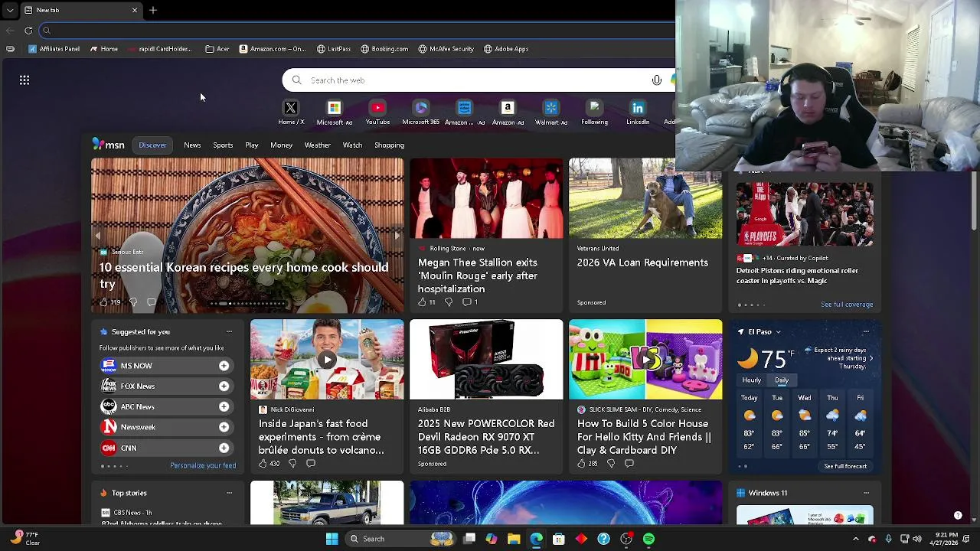This screenshot has height=551, width=980.
Task: Open the YouTube quick link
Action: (x=377, y=112)
